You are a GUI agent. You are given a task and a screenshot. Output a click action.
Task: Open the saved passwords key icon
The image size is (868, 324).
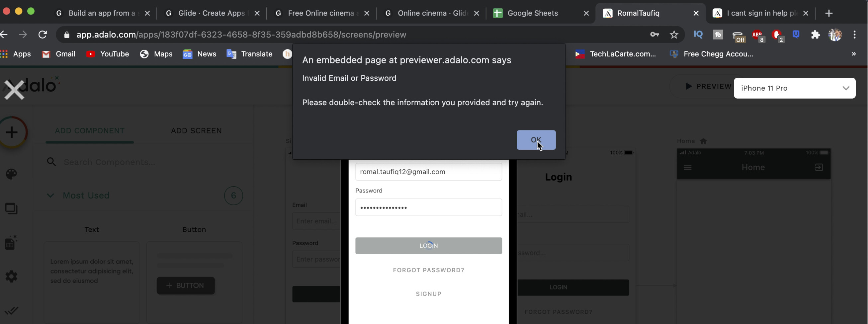654,34
